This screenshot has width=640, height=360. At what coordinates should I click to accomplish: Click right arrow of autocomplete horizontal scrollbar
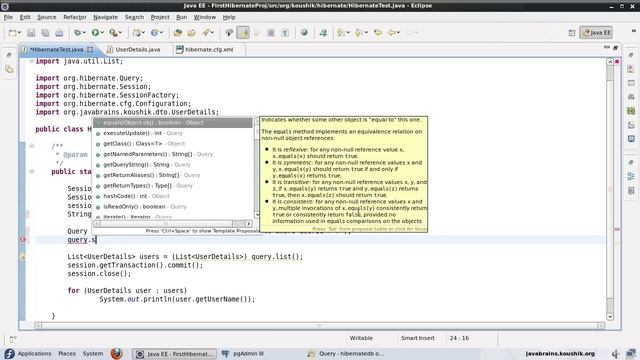click(x=248, y=224)
